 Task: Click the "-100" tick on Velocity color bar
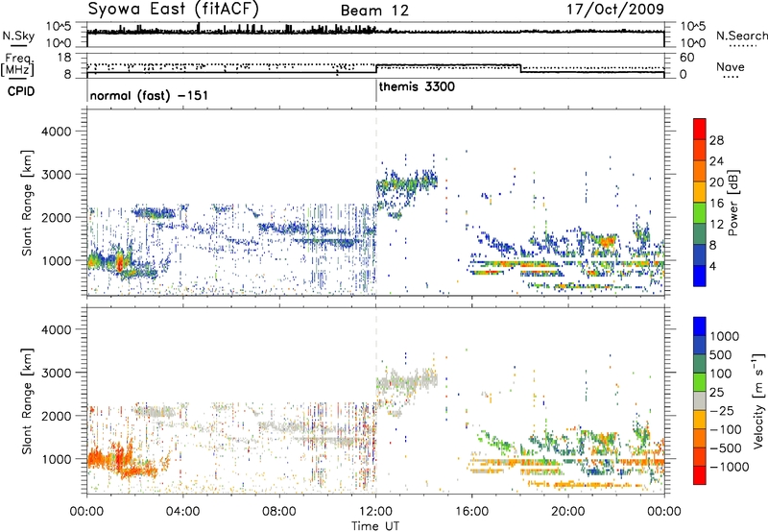pyautogui.click(x=725, y=429)
